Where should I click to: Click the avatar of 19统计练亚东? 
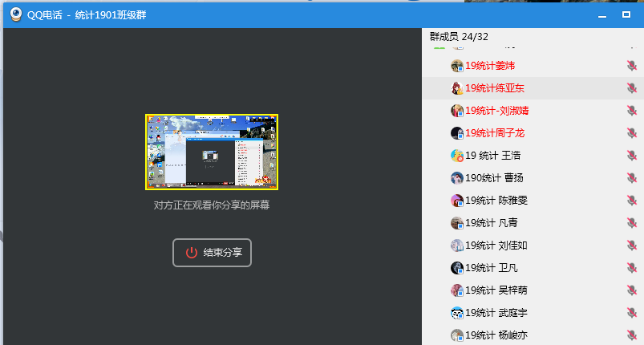pyautogui.click(x=457, y=88)
